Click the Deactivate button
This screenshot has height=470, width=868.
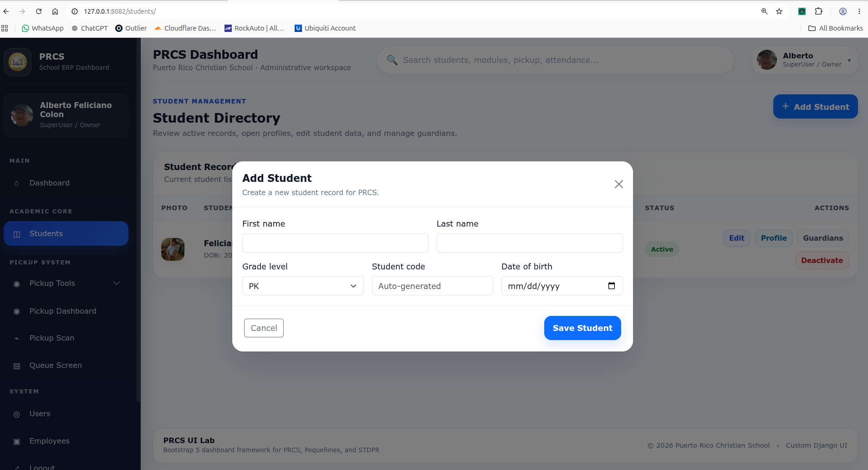coord(822,260)
